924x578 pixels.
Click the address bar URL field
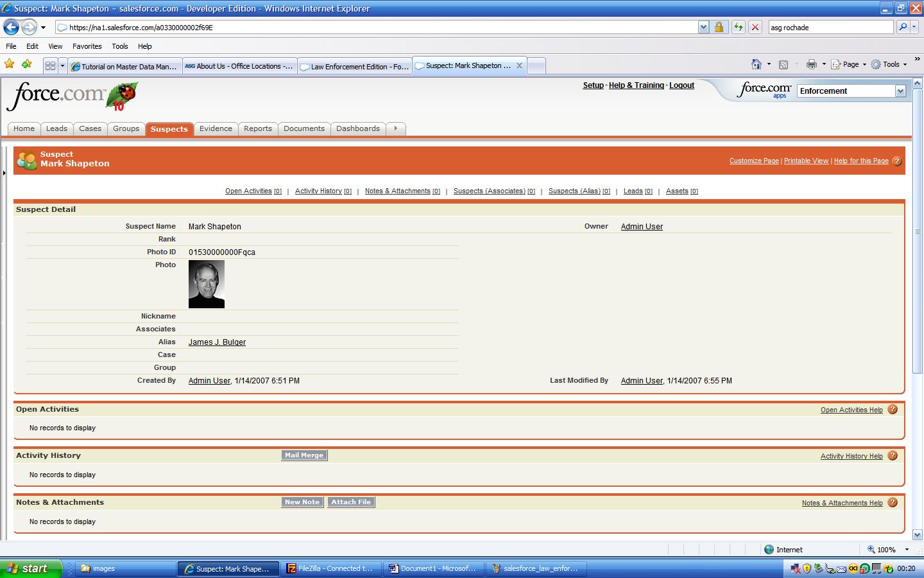pyautogui.click(x=376, y=27)
